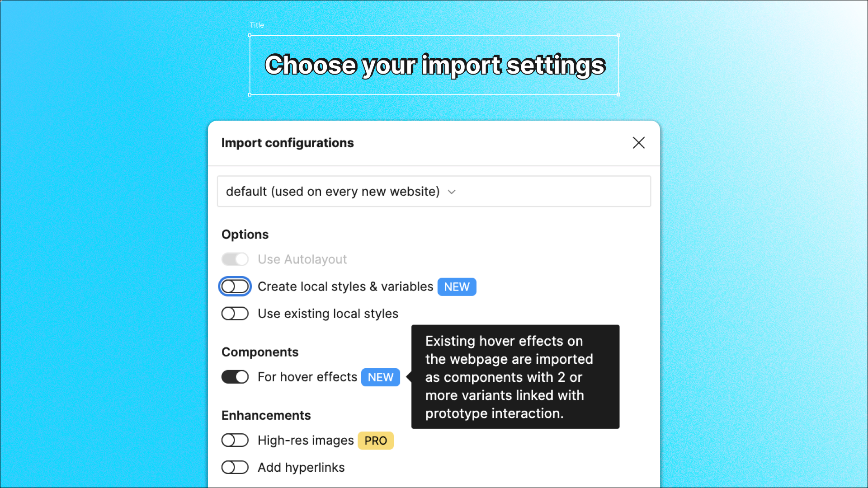Toggle the Add hyperlinks switch

(x=235, y=467)
